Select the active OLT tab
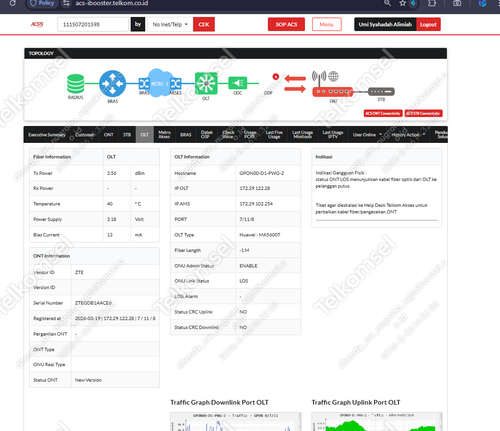 (145, 135)
